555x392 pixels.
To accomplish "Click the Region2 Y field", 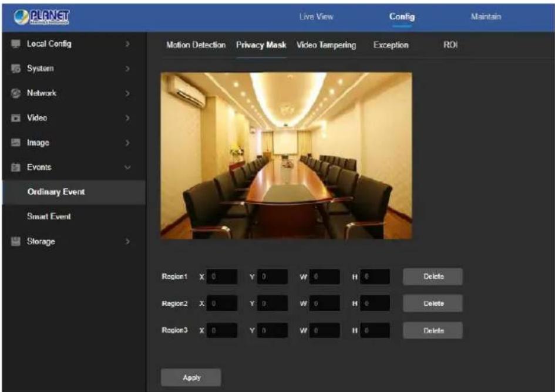I will [272, 303].
